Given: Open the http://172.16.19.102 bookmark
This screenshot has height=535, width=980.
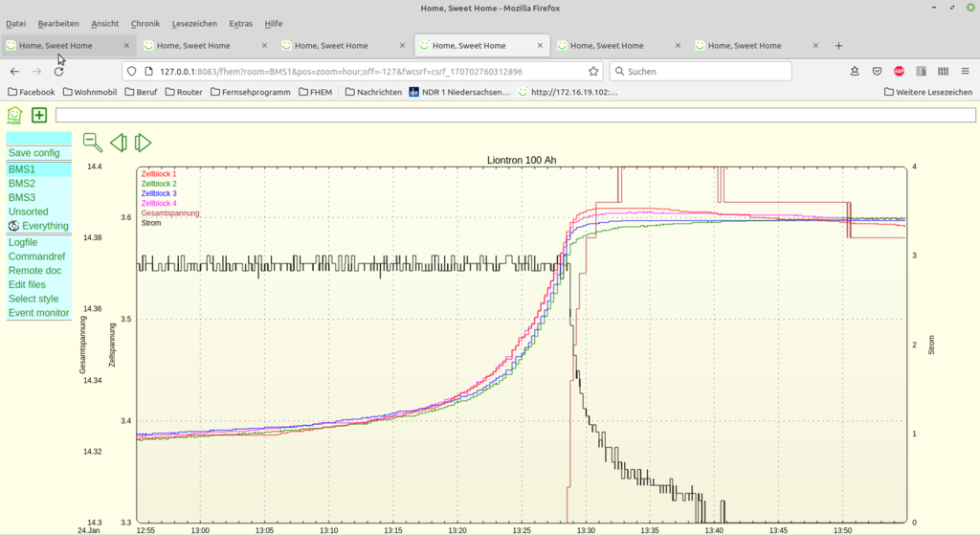Looking at the screenshot, I should pos(568,92).
